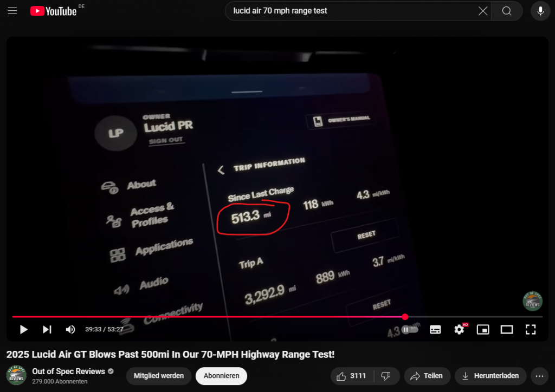Toggle subtitles captions button

coord(435,329)
